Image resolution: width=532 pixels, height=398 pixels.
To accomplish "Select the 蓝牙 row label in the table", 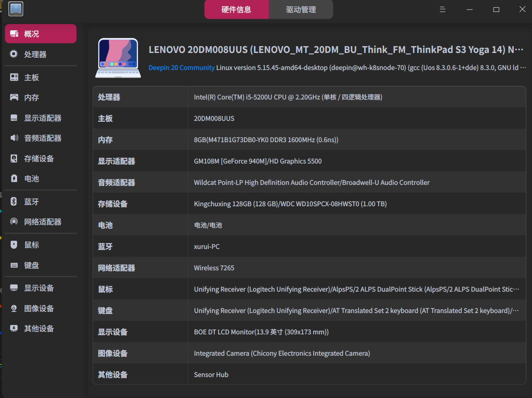I will tap(105, 246).
